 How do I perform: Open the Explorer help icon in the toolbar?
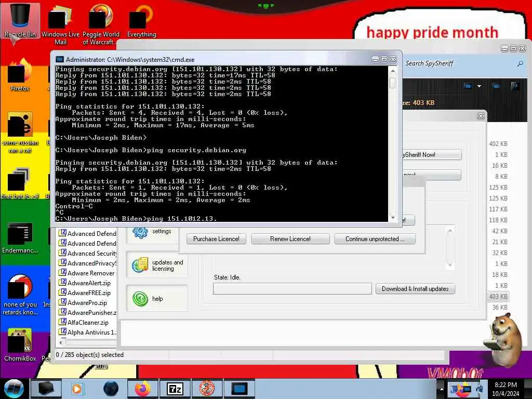click(x=515, y=86)
